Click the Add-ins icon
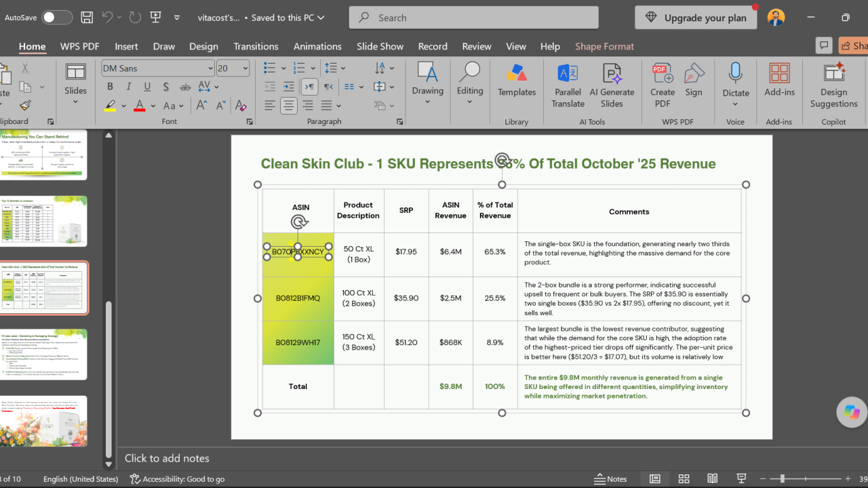The height and width of the screenshot is (488, 868). [x=780, y=80]
